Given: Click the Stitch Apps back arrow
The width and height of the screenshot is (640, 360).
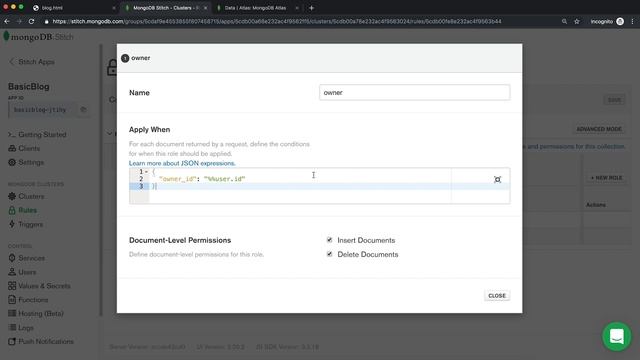Looking at the screenshot, I should coord(11,62).
